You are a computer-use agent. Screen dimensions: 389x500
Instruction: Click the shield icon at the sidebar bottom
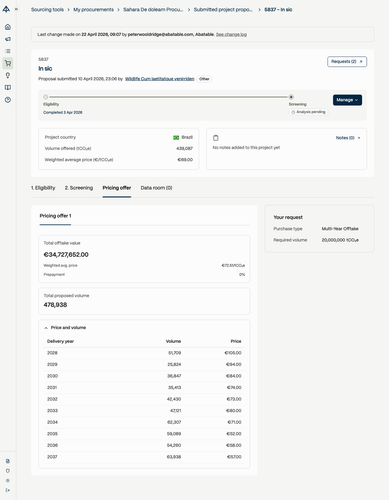coord(8,471)
